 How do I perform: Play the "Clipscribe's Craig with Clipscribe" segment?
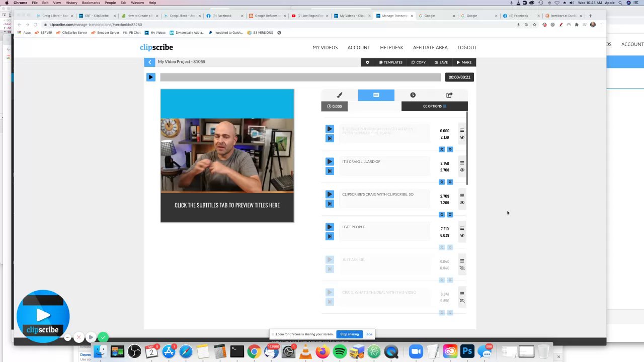pyautogui.click(x=330, y=194)
